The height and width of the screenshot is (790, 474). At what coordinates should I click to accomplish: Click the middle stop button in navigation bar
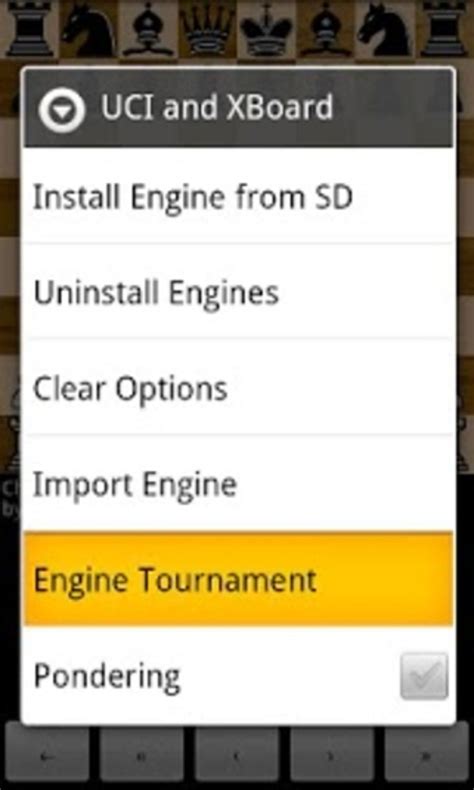[x=142, y=756]
